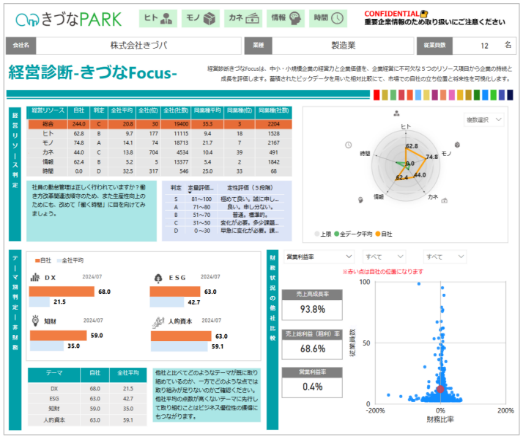Screen dimensions: 523x440
Task: Click 経営リソース判定 vertical section tab
Action: [x=15, y=174]
